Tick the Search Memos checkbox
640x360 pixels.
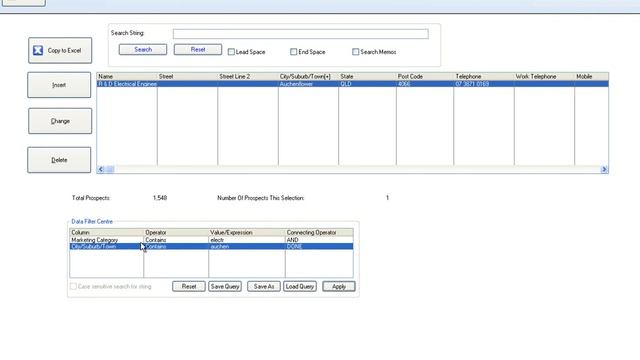point(356,52)
